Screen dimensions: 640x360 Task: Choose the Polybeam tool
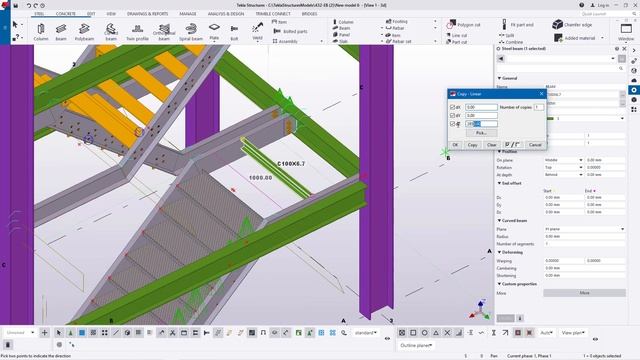[x=84, y=31]
